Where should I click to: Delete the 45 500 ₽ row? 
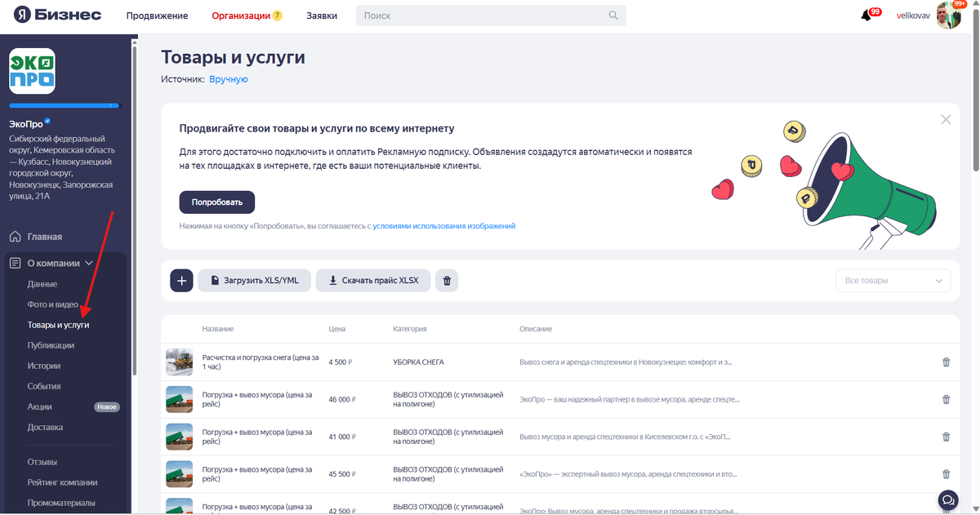point(946,474)
